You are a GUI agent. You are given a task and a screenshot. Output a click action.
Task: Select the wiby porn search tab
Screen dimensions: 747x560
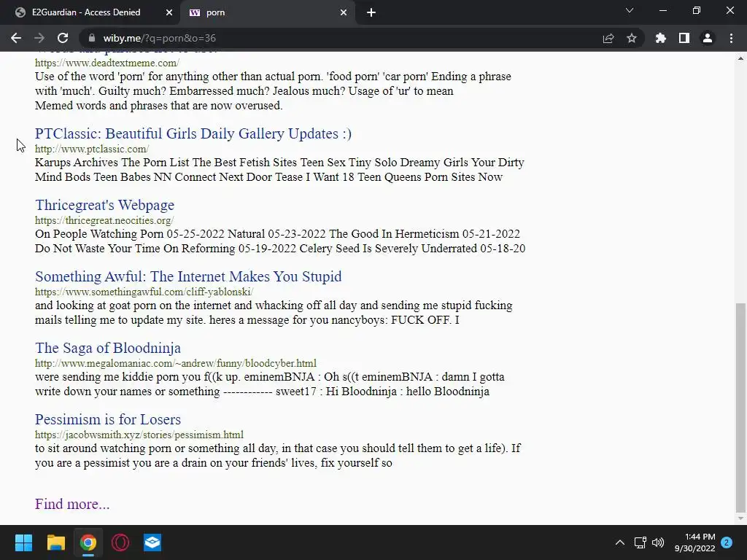pos(267,12)
